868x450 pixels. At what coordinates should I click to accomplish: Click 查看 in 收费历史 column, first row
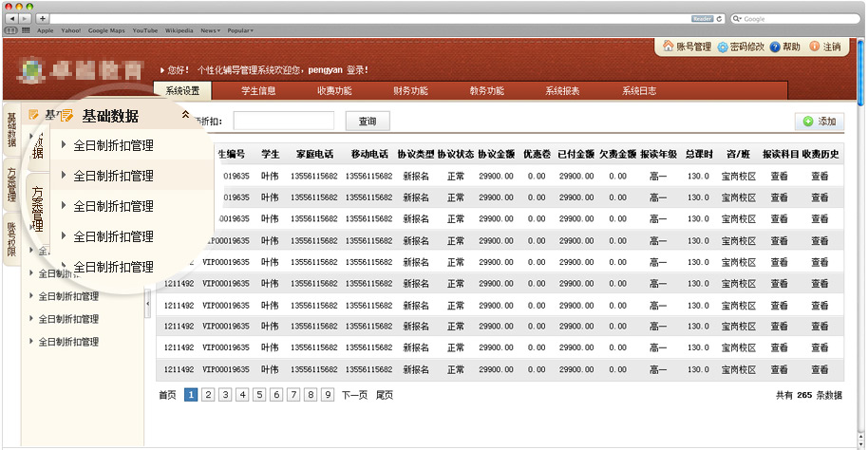[x=820, y=175]
